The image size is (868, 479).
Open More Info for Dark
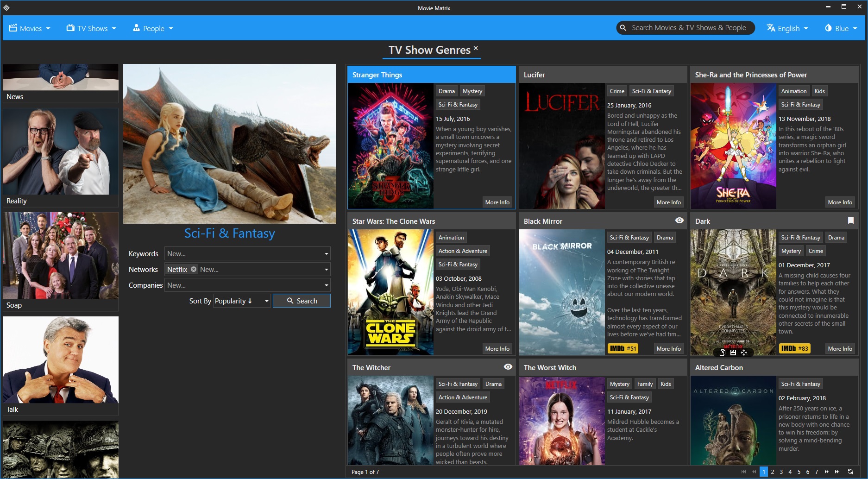point(840,348)
